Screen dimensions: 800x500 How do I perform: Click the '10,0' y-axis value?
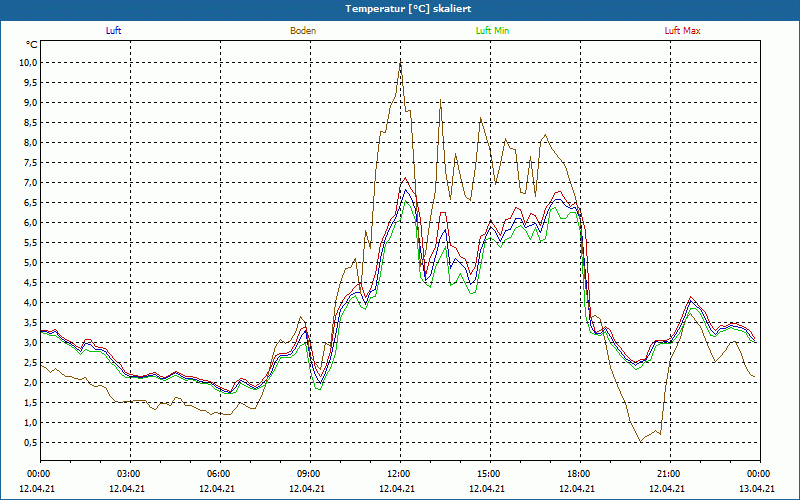pos(29,63)
